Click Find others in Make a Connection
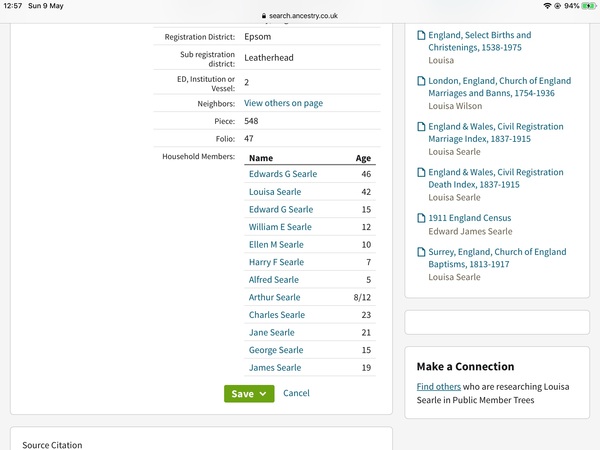This screenshot has height=450, width=600. [439, 387]
